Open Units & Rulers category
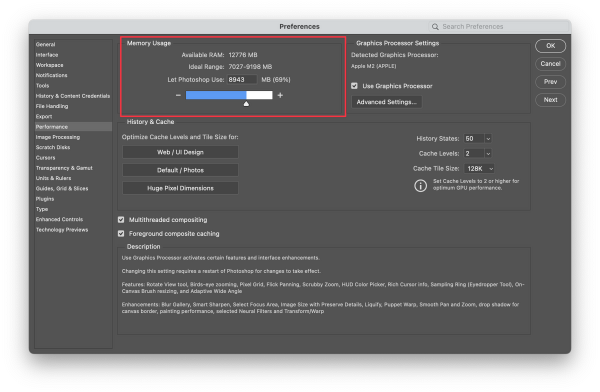The width and height of the screenshot is (600, 392). point(53,178)
